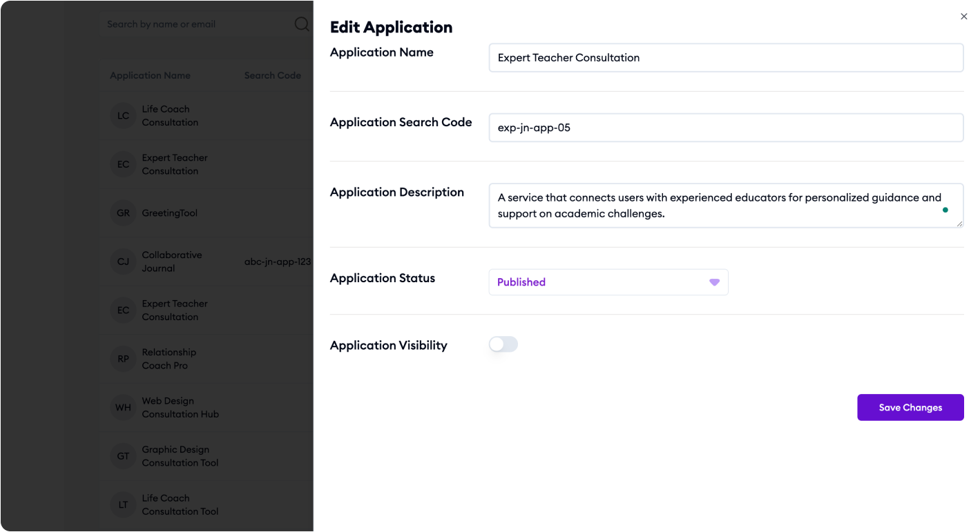Click the purple arrow in the status dropdown
Viewport: 980px width, 532px height.
tap(715, 282)
